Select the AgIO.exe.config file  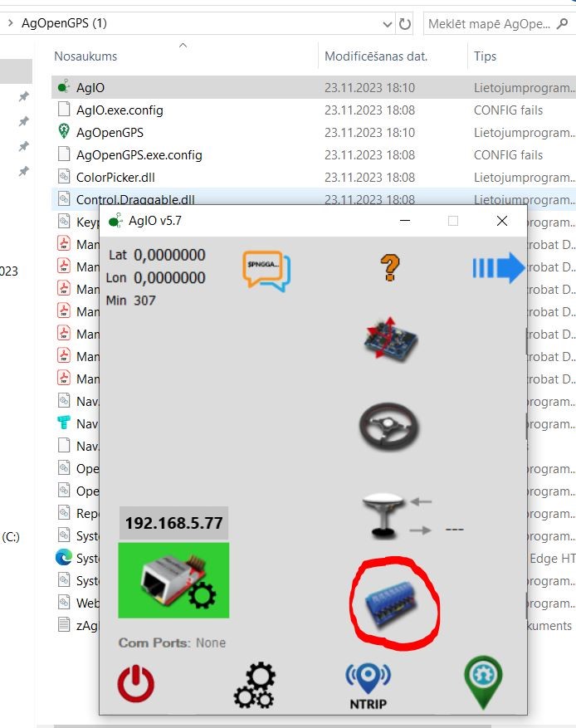tap(120, 110)
